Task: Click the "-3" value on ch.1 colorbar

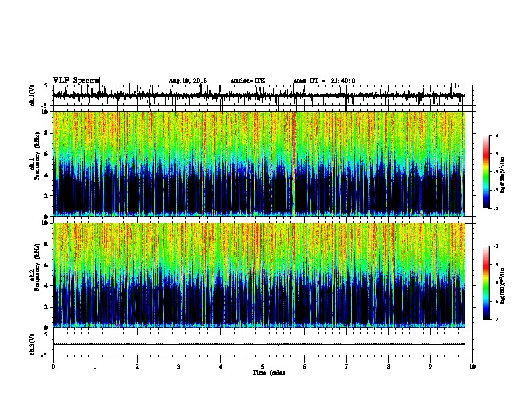Action: 495,136
